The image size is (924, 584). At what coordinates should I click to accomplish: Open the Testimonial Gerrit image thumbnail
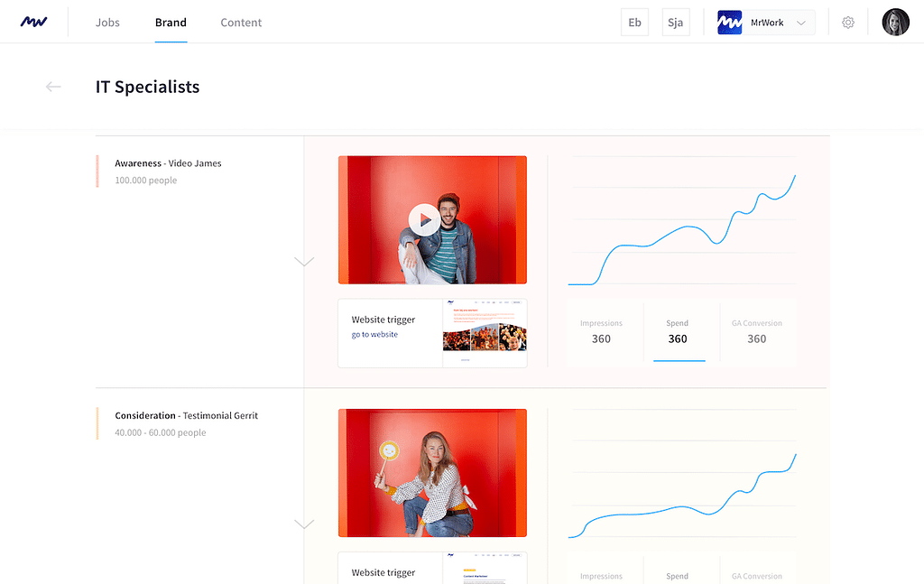[432, 473]
